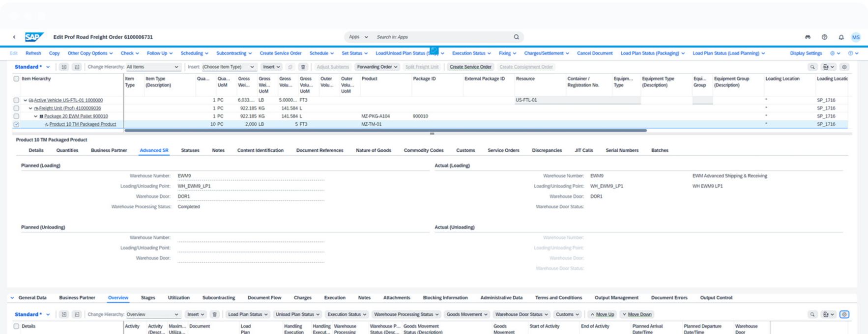Open the Change Hierarchy All Items dropdown
868x334 pixels.
[153, 67]
